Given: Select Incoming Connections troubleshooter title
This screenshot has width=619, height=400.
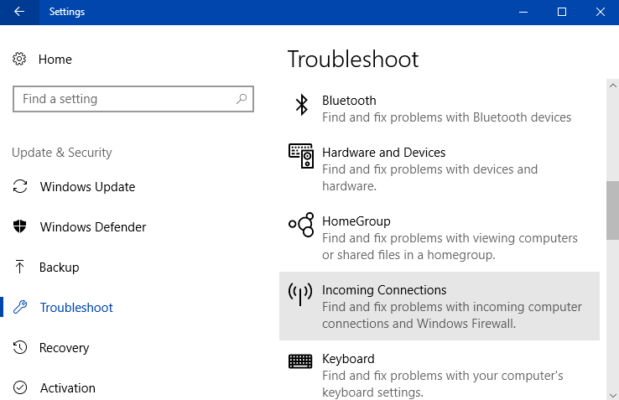Looking at the screenshot, I should [x=384, y=290].
